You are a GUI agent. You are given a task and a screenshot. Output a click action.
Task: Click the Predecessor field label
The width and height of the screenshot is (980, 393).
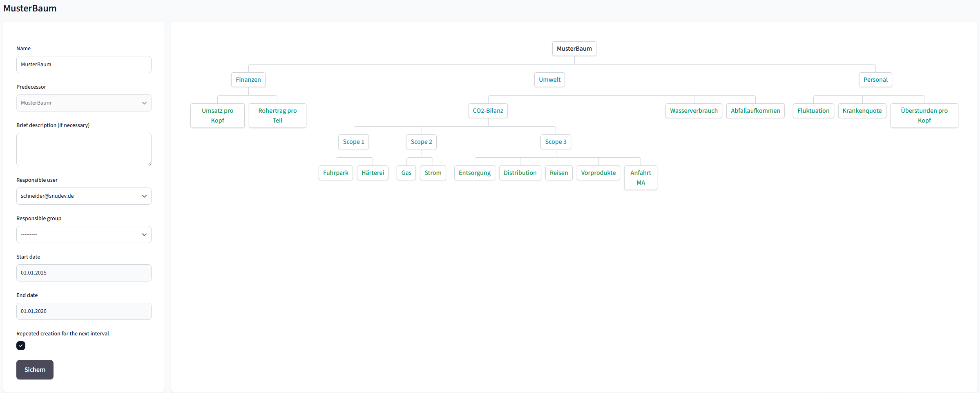[x=31, y=87]
